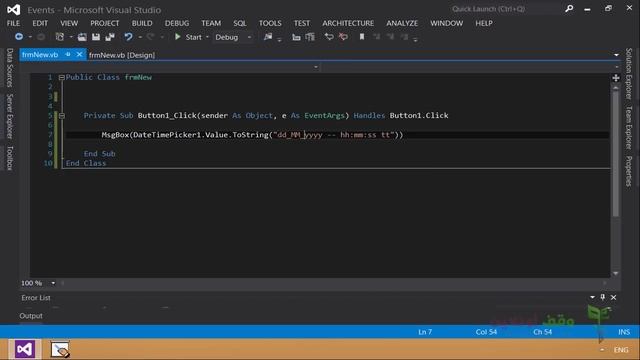Open the TEAM menu

point(211,23)
